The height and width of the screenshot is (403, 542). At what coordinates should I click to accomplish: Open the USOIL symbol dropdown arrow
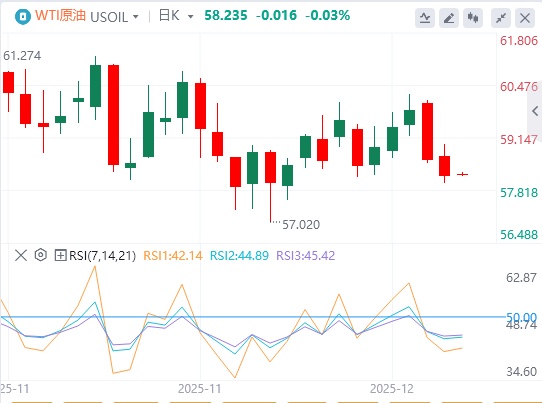point(136,17)
